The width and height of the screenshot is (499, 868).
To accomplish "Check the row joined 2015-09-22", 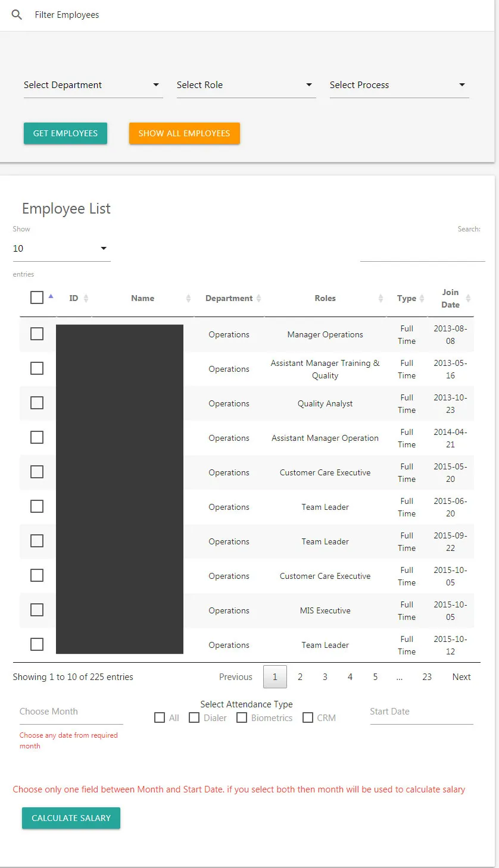I will (37, 541).
